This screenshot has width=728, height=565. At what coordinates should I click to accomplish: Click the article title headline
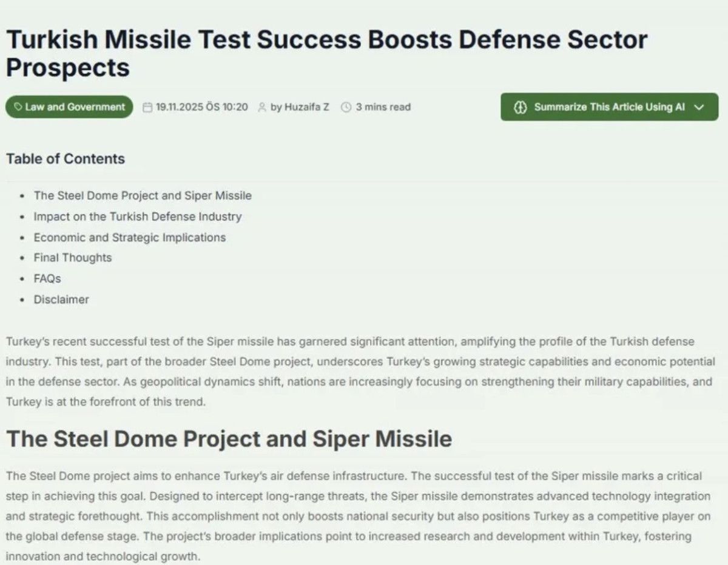(x=326, y=53)
